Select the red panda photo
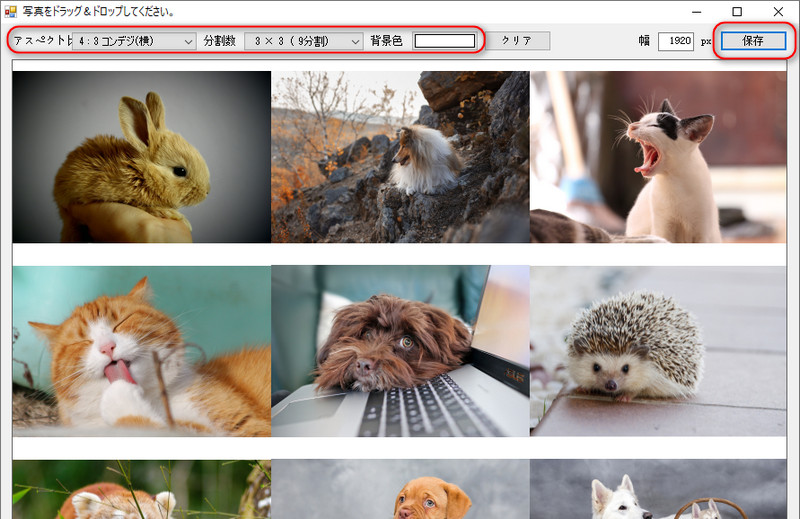The image size is (800, 519). 142,489
